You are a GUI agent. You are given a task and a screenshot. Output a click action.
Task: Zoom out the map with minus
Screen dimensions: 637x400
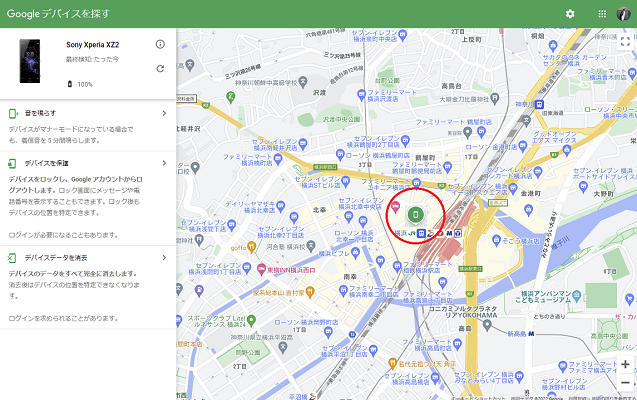[x=626, y=383]
